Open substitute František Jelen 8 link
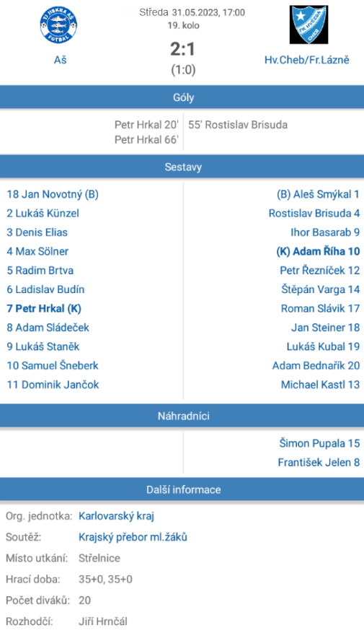The image size is (364, 633). click(319, 462)
